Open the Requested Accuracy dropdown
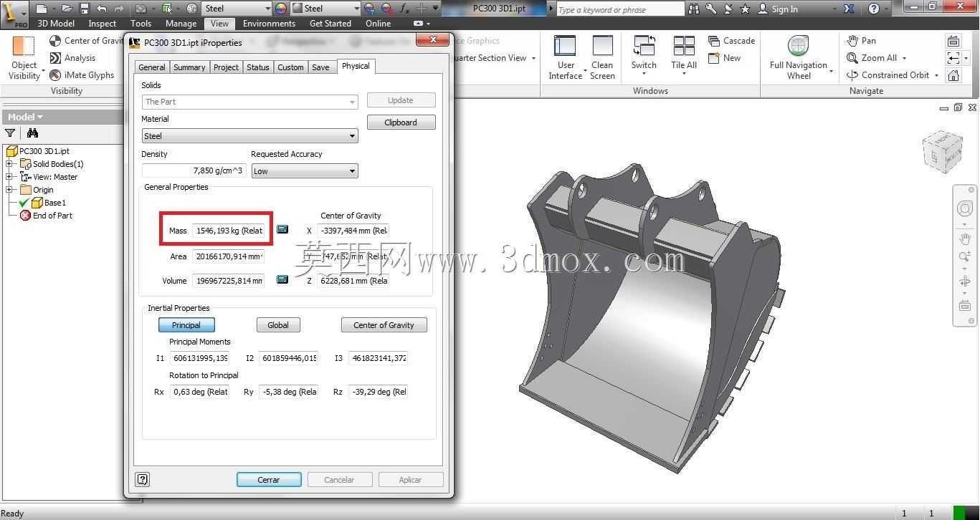Image resolution: width=980 pixels, height=520 pixels. click(x=305, y=171)
